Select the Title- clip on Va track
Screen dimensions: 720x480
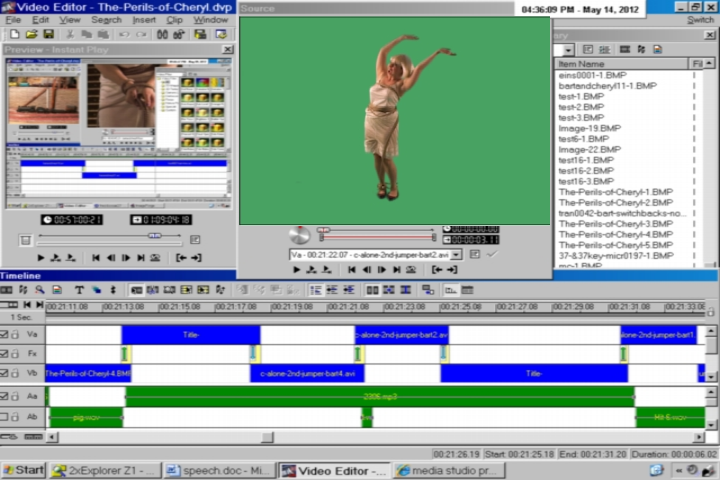191,334
